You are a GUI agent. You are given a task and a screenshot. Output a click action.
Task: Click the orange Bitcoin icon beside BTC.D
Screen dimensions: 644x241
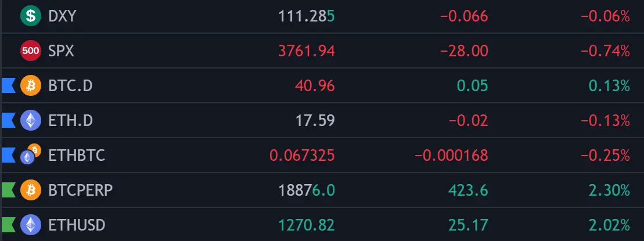(x=31, y=86)
